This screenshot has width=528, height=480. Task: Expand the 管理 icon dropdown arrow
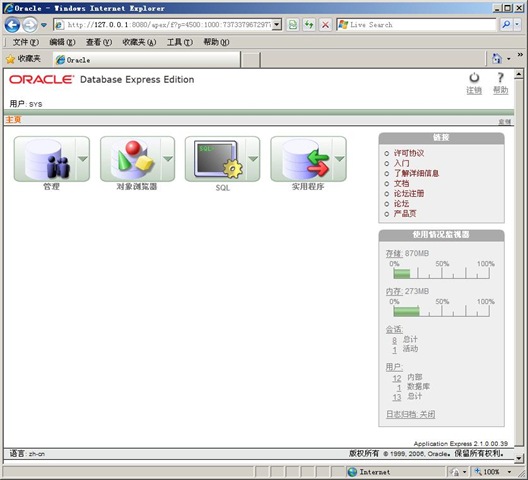coord(83,159)
